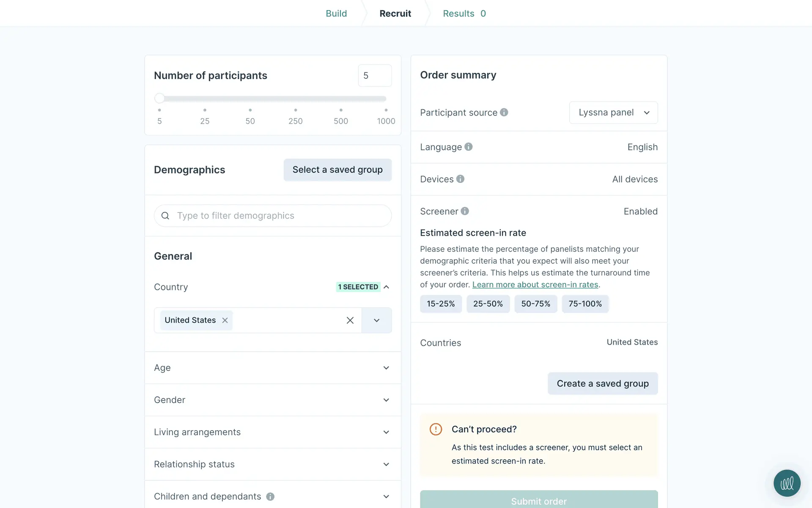
Task: Click Select a saved group button
Action: coord(337,170)
